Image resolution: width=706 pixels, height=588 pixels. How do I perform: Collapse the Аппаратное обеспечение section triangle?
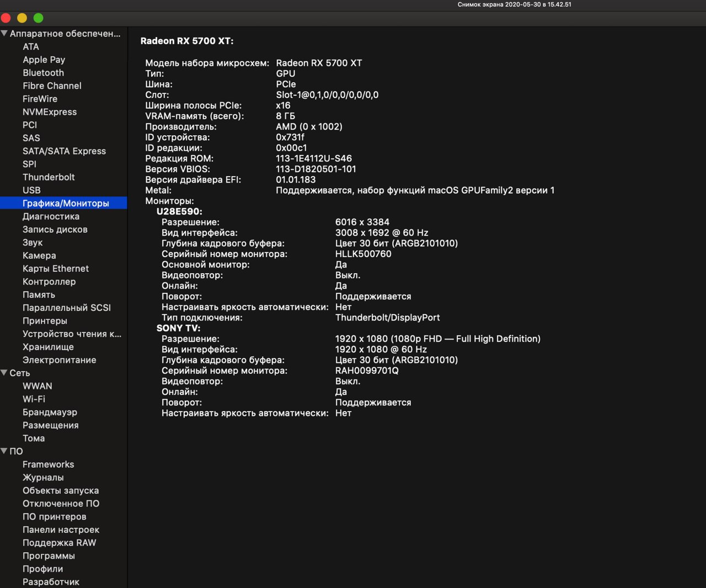click(x=4, y=34)
